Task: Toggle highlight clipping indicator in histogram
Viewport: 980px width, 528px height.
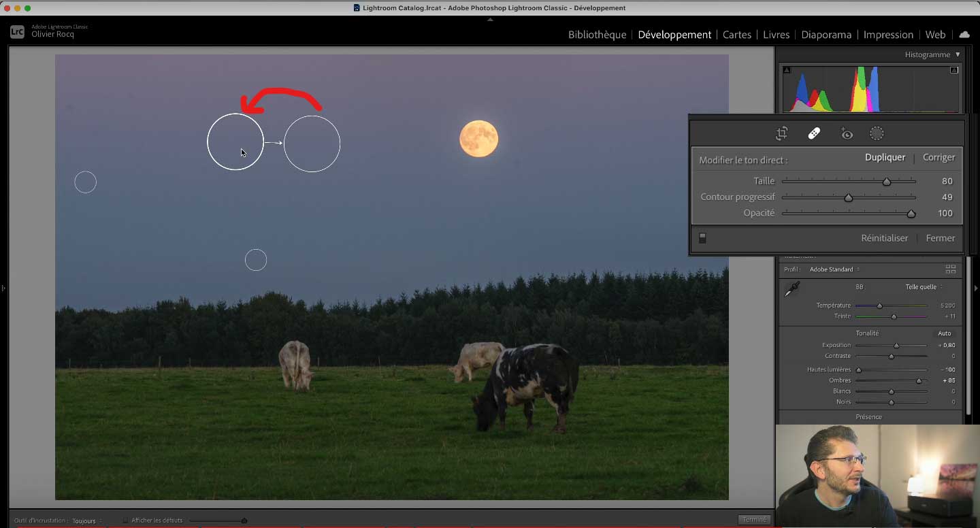Action: [x=954, y=70]
